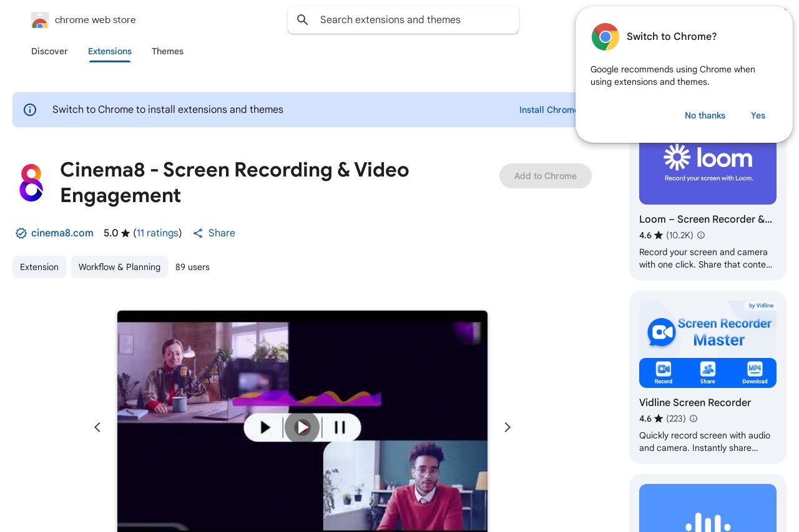Click the Chrome Web Store logo icon
The image size is (799, 532).
click(40, 20)
